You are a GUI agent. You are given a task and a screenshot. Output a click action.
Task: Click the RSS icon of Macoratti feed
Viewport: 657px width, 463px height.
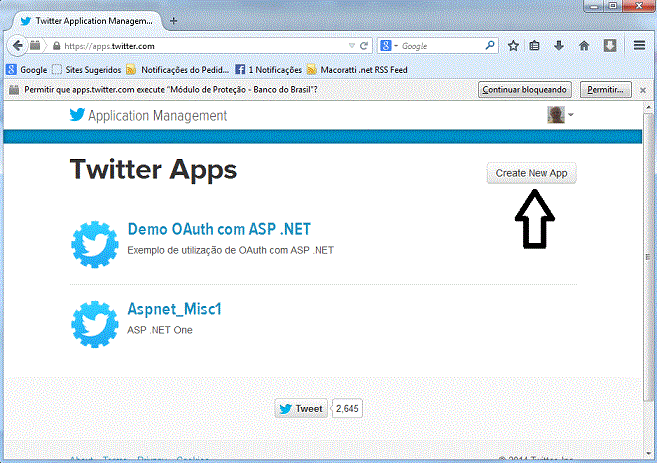(x=311, y=70)
